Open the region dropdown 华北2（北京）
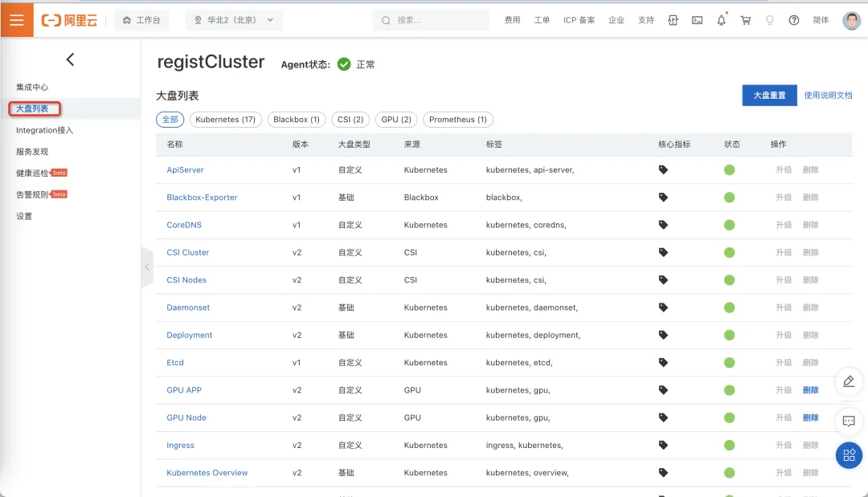 (x=234, y=20)
